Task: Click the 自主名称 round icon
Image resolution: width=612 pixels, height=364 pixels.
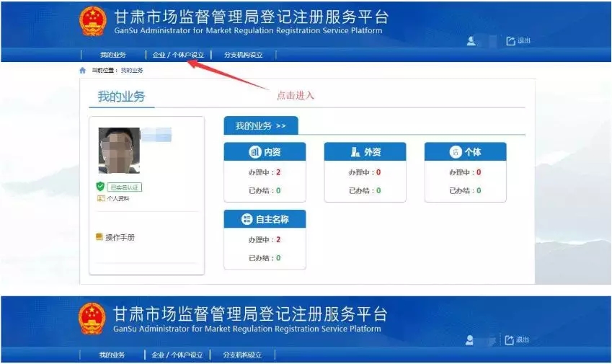Action: pos(247,219)
